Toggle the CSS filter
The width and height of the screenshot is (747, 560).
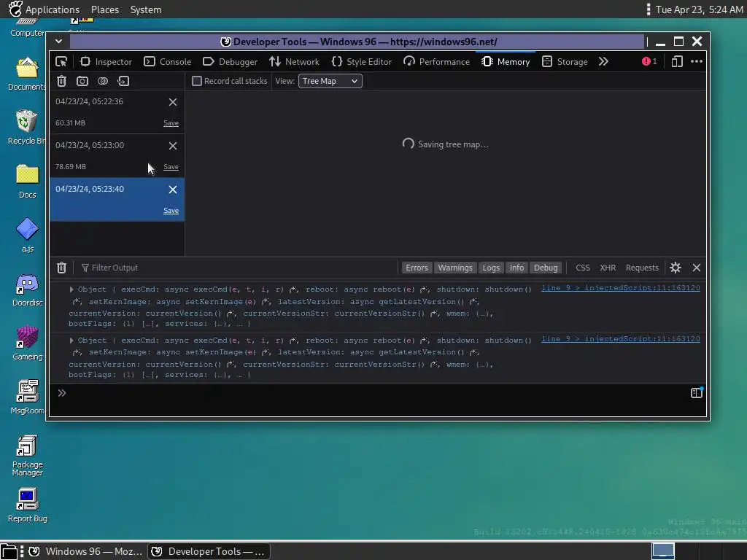coord(583,268)
